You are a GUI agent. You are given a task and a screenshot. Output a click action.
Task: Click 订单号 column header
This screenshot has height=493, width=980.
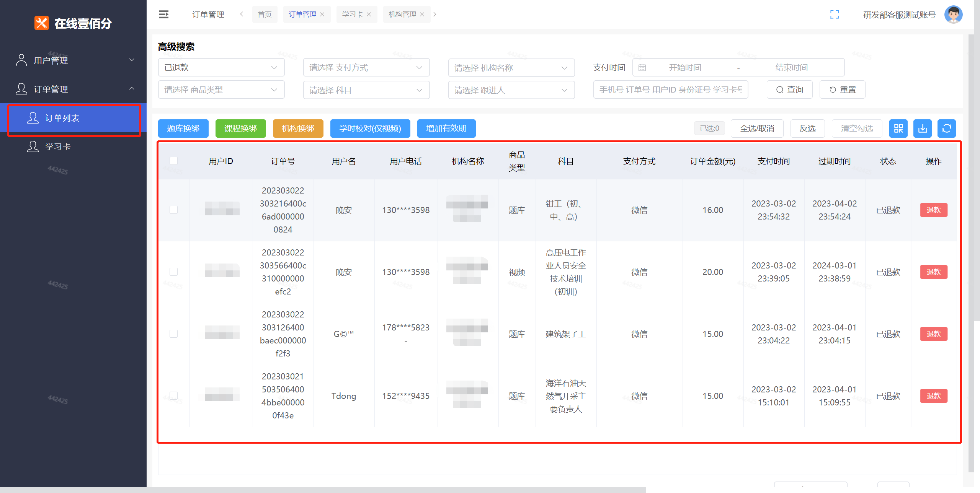(283, 161)
